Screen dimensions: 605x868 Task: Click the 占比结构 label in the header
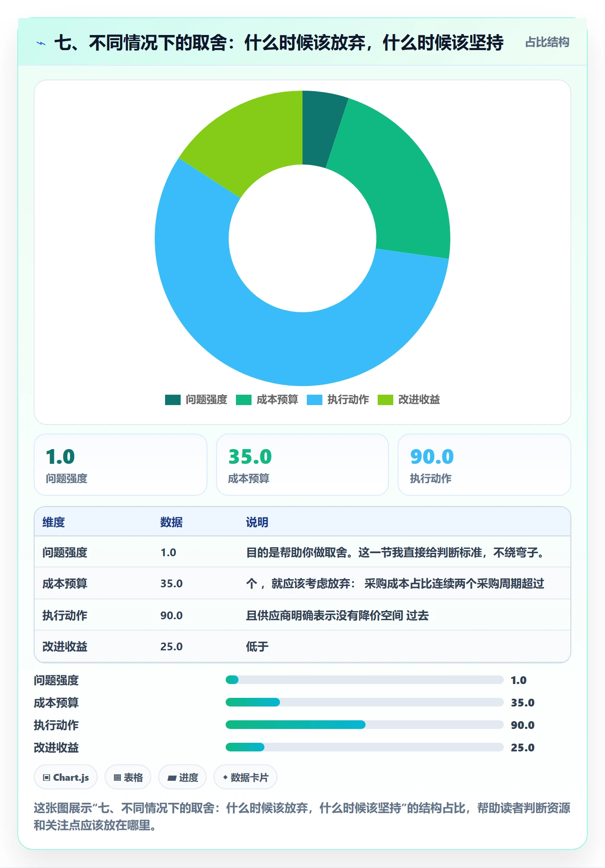pyautogui.click(x=547, y=42)
